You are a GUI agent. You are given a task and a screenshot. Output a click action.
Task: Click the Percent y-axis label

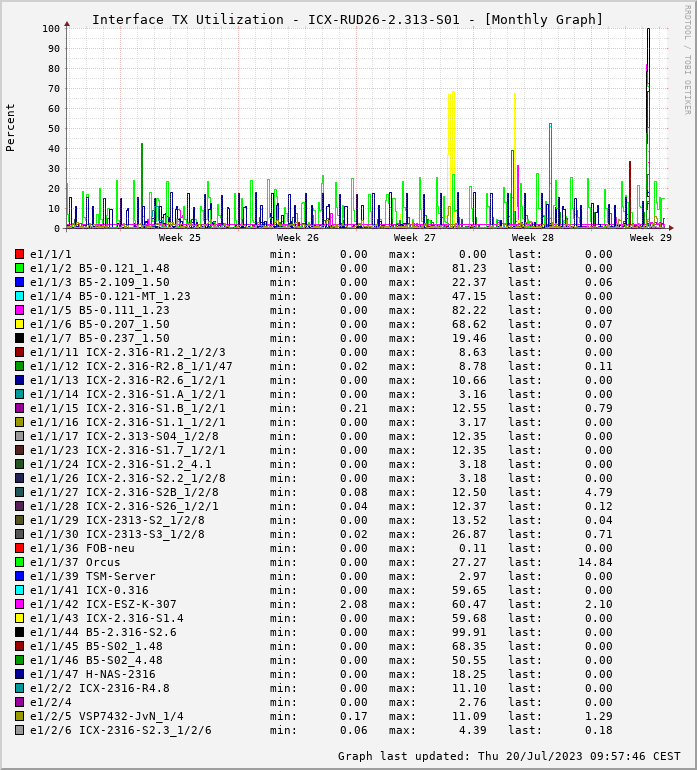click(11, 127)
